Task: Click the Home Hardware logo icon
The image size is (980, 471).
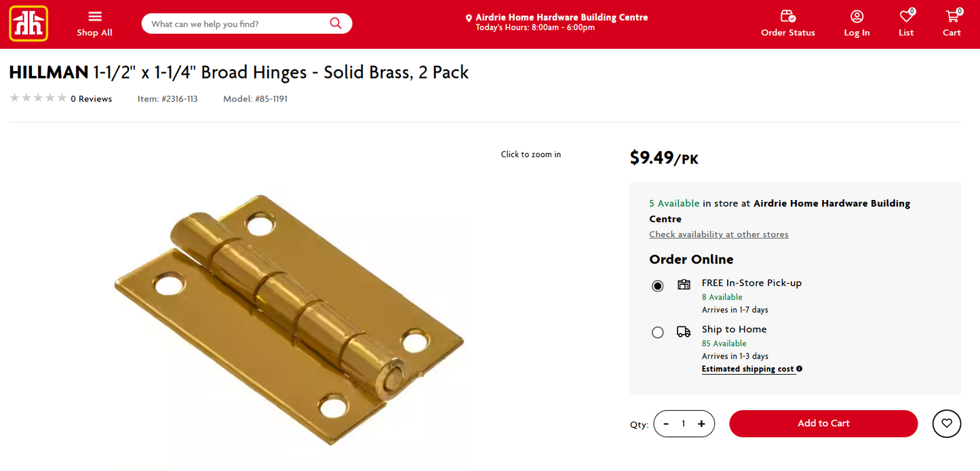Action: coord(28,24)
